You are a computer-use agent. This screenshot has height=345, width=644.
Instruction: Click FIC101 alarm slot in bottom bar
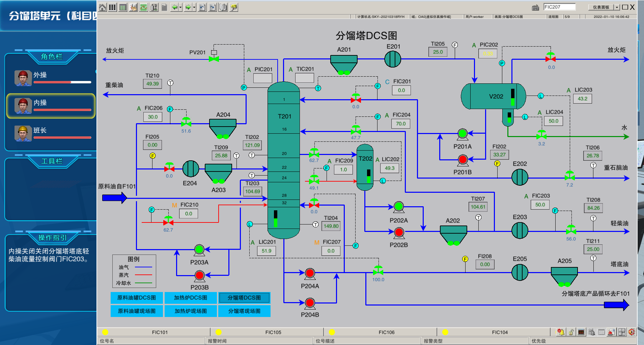tap(154, 332)
